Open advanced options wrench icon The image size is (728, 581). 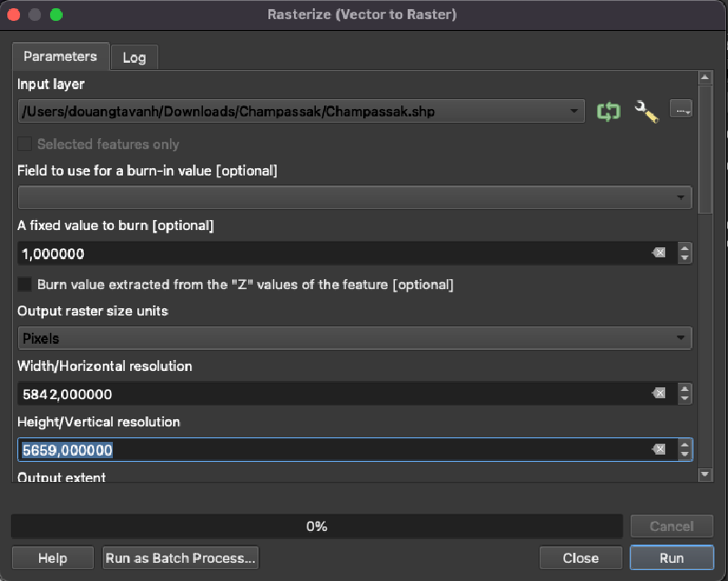pos(646,111)
